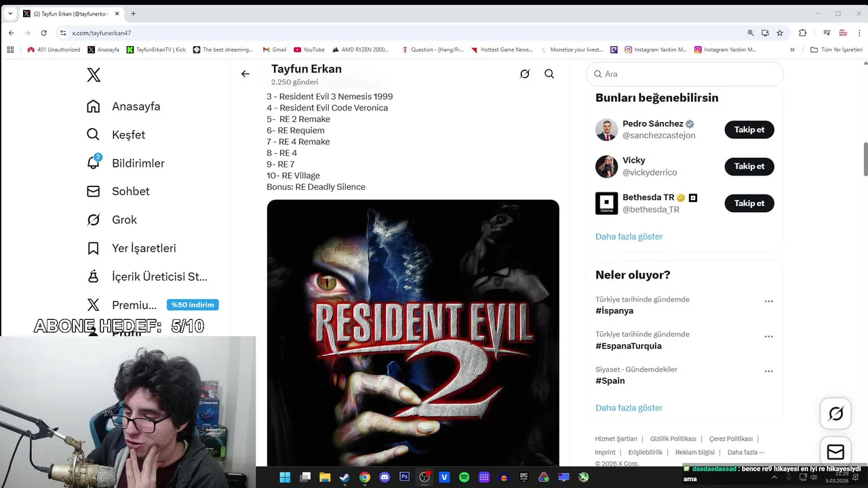Viewport: 868px width, 488px height.
Task: Click search icon in profile header
Action: (x=549, y=74)
